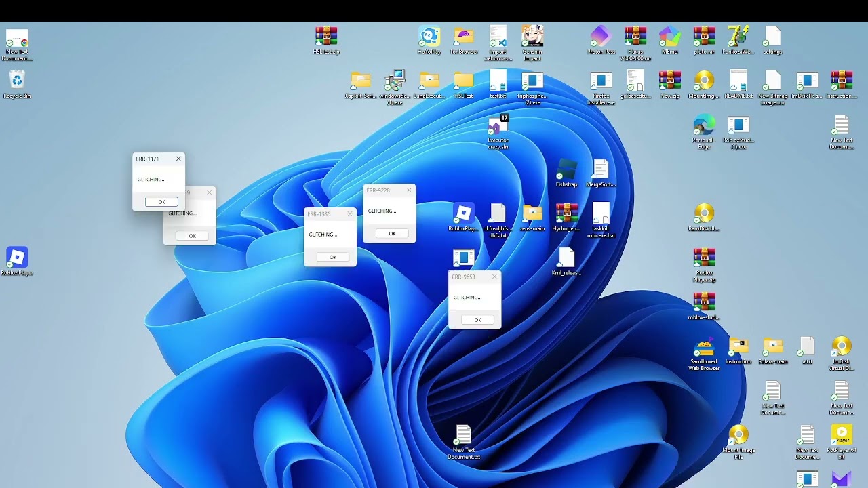Launch the Personal Edge browser icon
This screenshot has height=488, width=868.
[x=704, y=132]
